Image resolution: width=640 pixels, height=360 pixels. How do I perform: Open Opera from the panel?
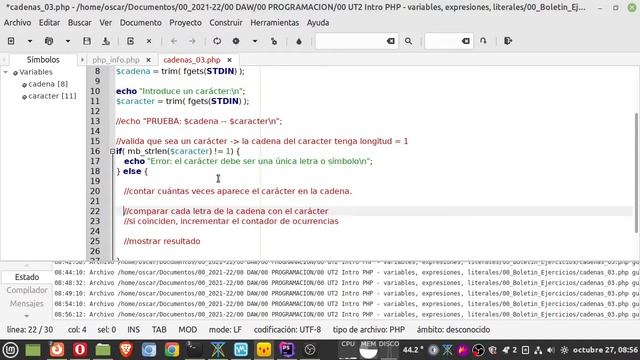tap(80, 350)
